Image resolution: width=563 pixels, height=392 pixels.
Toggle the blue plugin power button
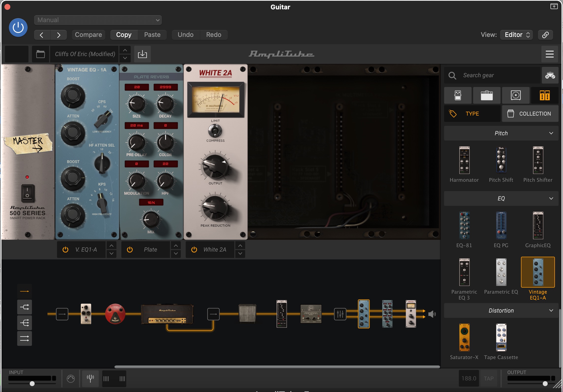18,28
